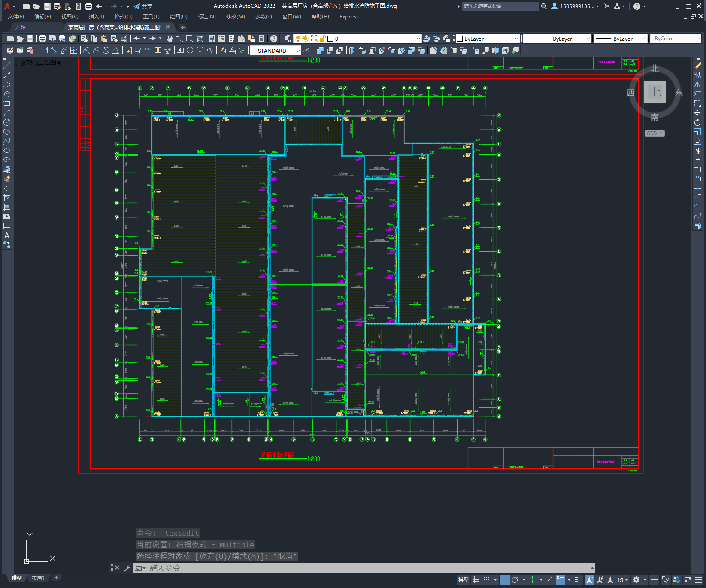This screenshot has width=706, height=588.
Task: Click the Linear dimension tool
Action: coord(44,50)
